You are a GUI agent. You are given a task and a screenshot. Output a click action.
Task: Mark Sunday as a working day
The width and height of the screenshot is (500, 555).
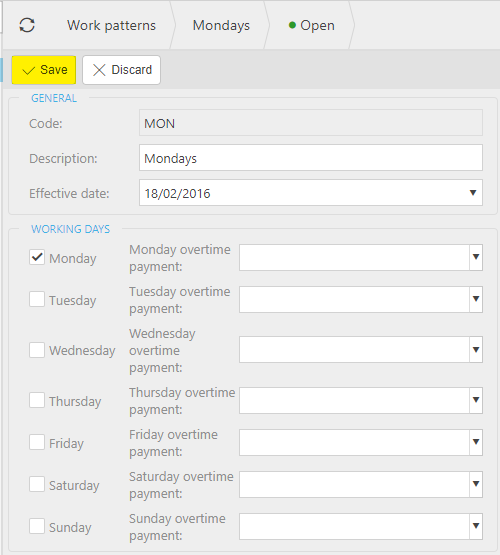pyautogui.click(x=37, y=526)
